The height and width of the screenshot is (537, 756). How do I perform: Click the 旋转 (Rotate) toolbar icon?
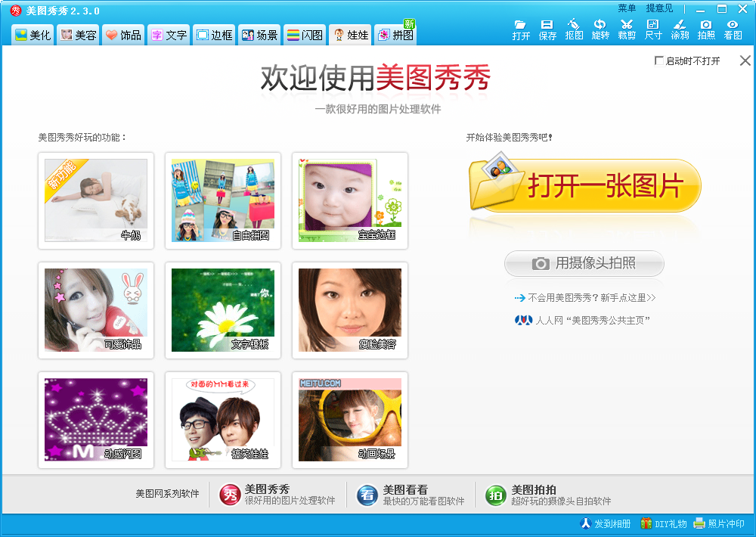tap(600, 29)
